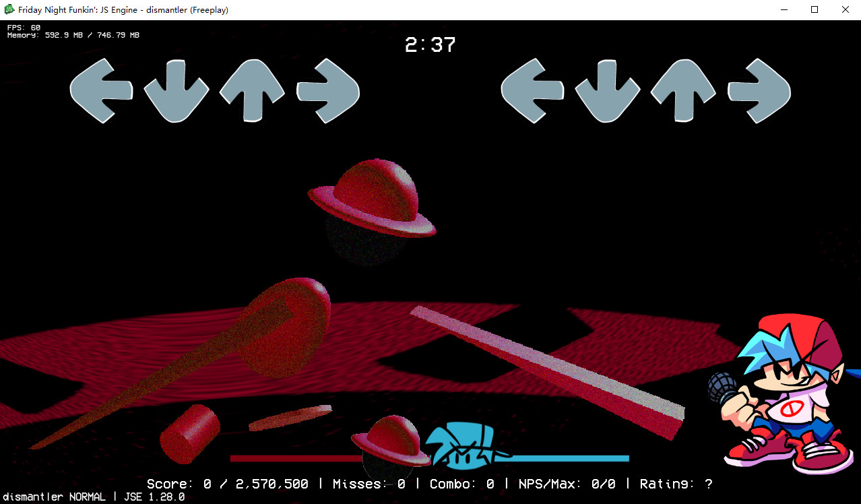The image size is (861, 504).
Task: Click the Misses: 0 counter
Action: [369, 484]
